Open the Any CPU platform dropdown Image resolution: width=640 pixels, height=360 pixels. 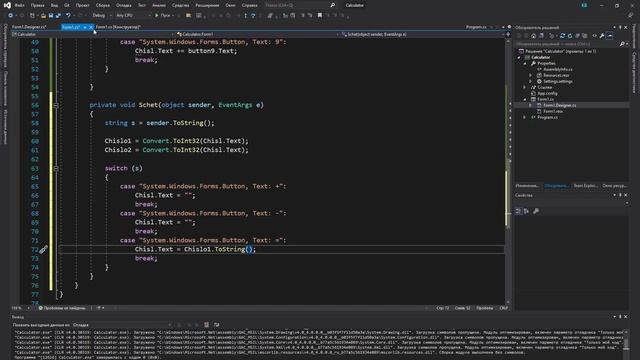[133, 15]
